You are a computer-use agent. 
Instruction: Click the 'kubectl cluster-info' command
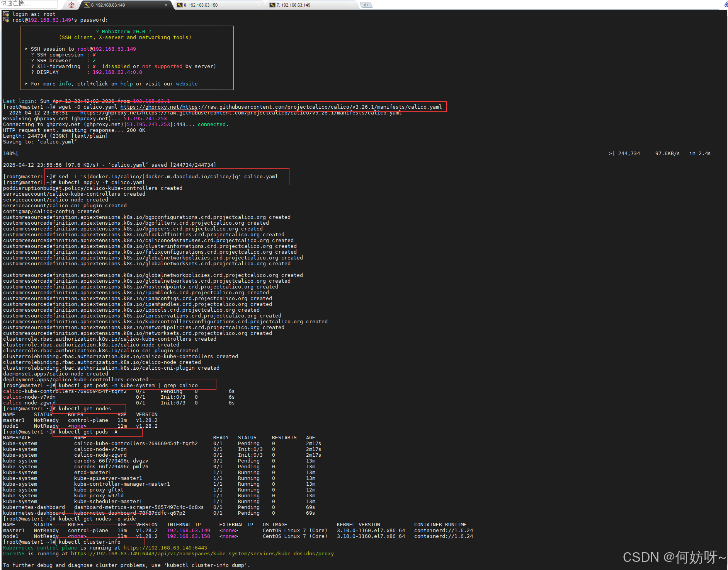pyautogui.click(x=89, y=542)
